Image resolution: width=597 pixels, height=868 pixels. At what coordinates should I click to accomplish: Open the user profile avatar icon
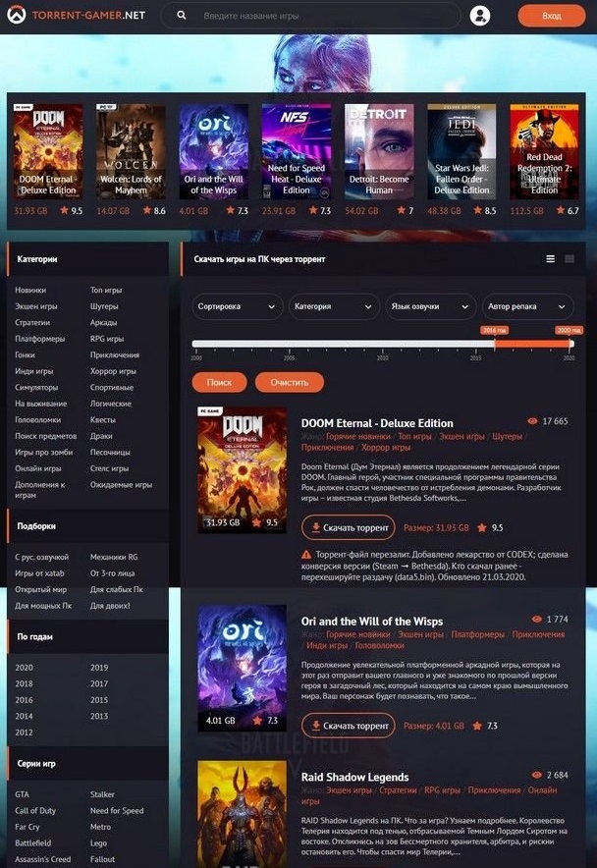tap(479, 16)
